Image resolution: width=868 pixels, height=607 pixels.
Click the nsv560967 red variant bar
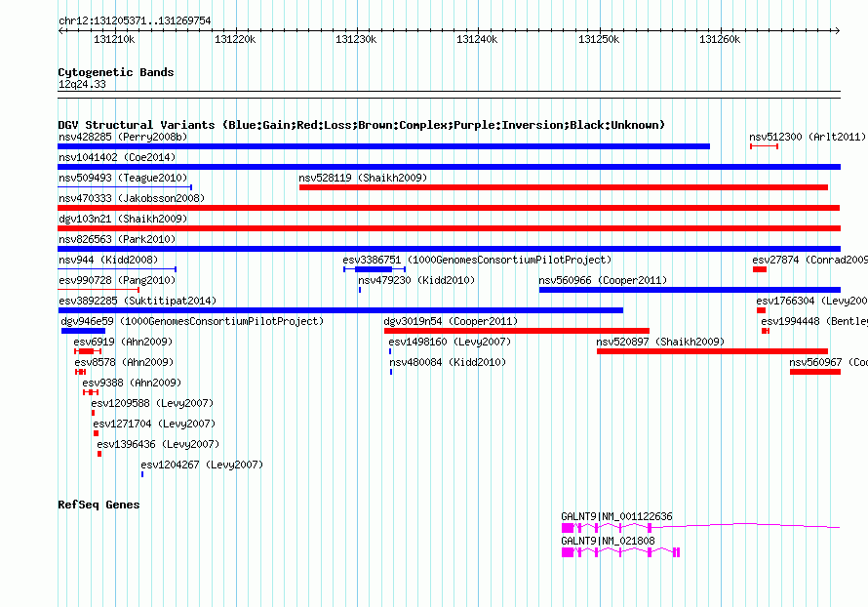[815, 372]
